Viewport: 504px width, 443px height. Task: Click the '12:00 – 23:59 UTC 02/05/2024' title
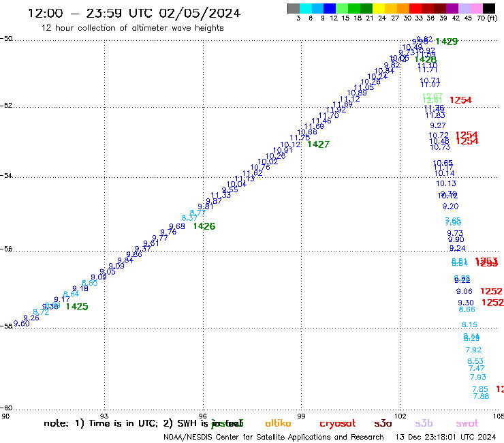point(134,13)
